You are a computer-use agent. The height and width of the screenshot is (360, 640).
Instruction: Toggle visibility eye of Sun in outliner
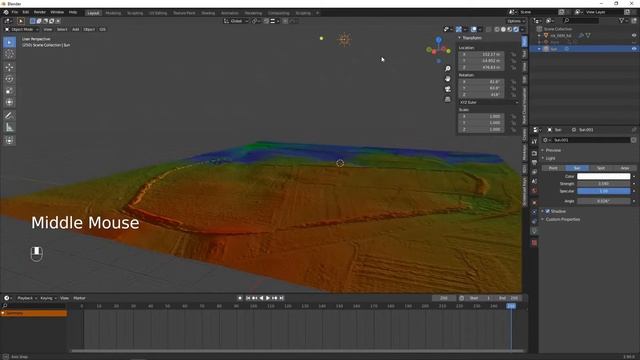pos(634,49)
